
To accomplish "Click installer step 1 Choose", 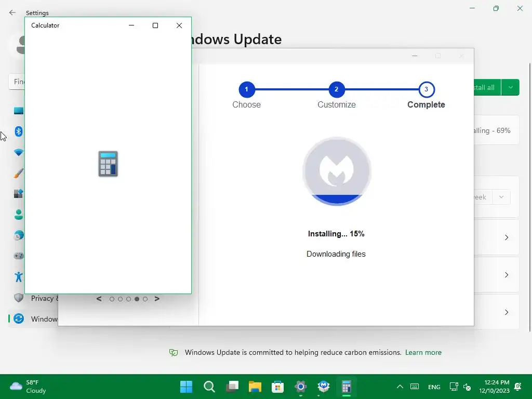I will coord(247,89).
